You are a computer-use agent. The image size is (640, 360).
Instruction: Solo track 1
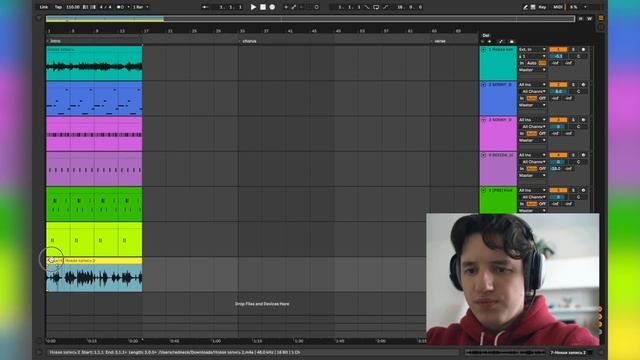coord(573,49)
